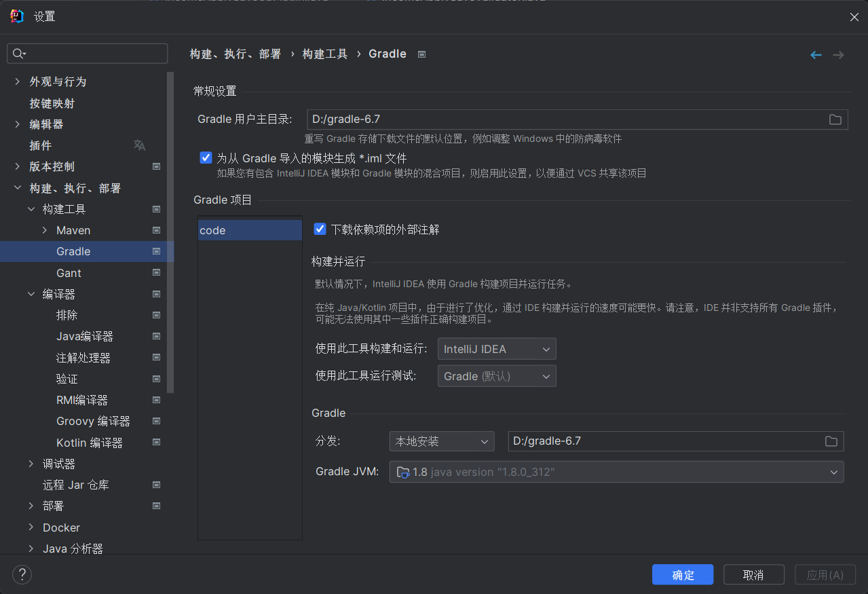868x594 pixels.
Task: Select 按键映射 in settings tree
Action: [52, 103]
